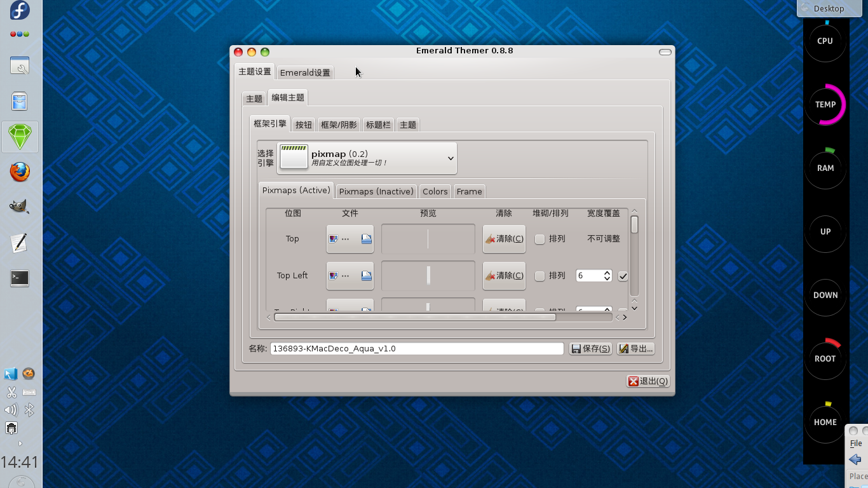Open the system settings wrench window icon
868x488 pixels.
coord(20,65)
